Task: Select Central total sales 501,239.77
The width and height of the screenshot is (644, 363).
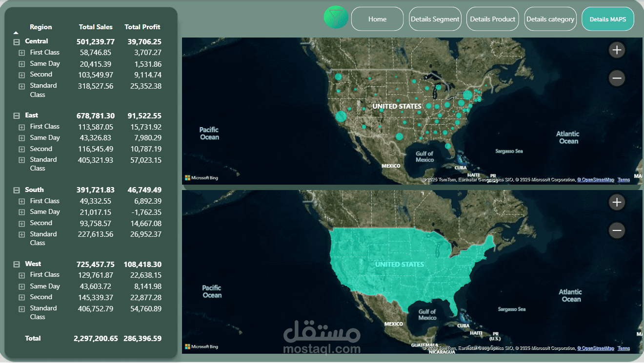Action: coord(96,42)
